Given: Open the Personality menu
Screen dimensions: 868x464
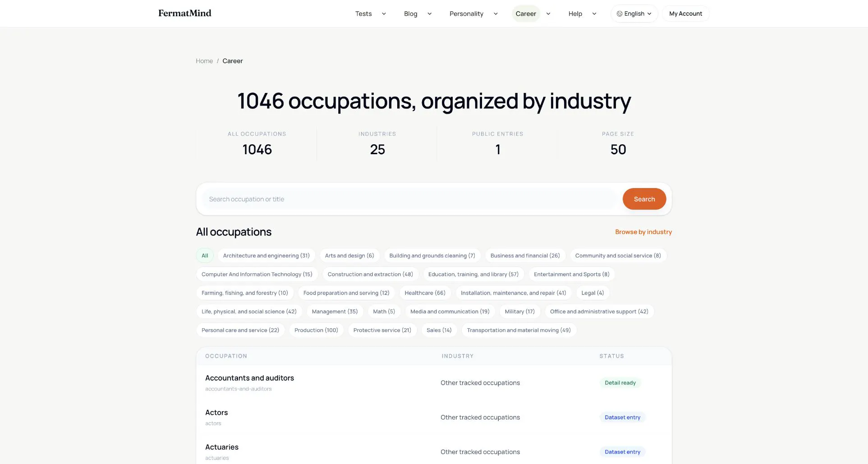Looking at the screenshot, I should 466,14.
